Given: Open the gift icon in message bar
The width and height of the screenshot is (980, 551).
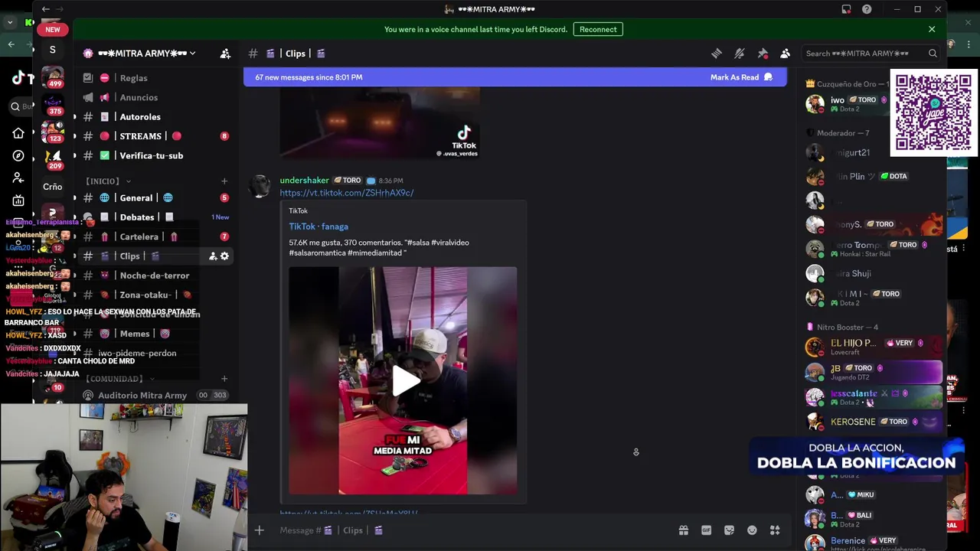Looking at the screenshot, I should [x=683, y=530].
